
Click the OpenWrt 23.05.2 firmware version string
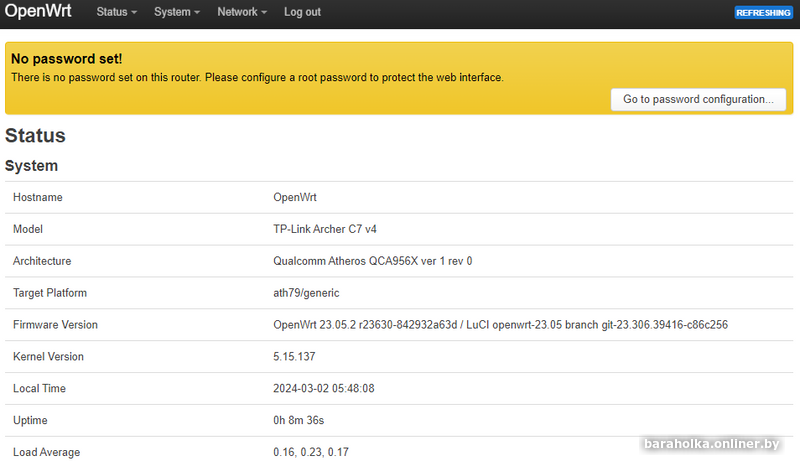[500, 325]
